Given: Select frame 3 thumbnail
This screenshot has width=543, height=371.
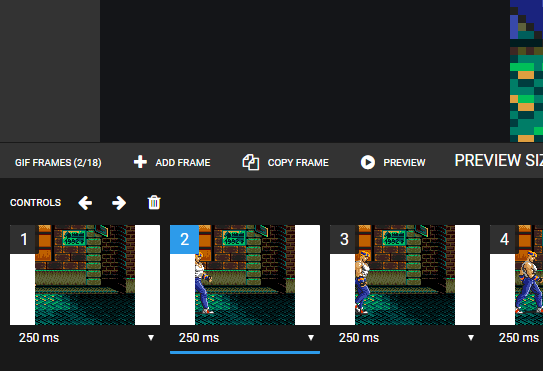Looking at the screenshot, I should 405,275.
